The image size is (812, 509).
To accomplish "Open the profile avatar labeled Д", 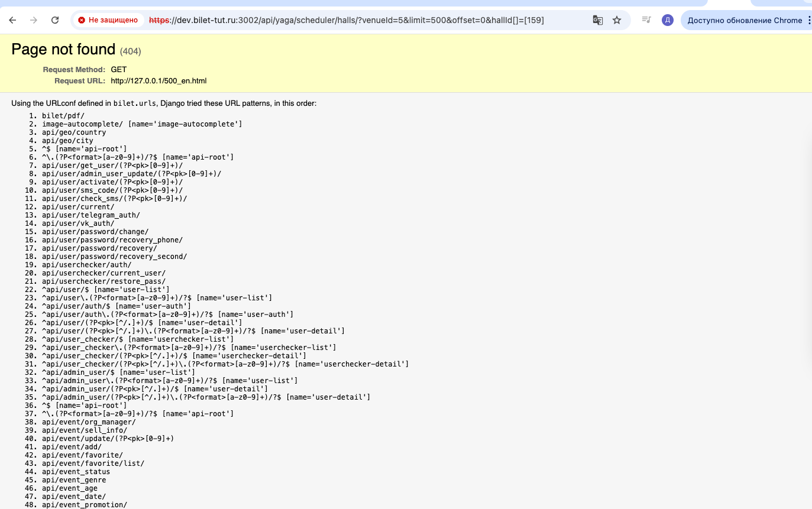I will [668, 20].
